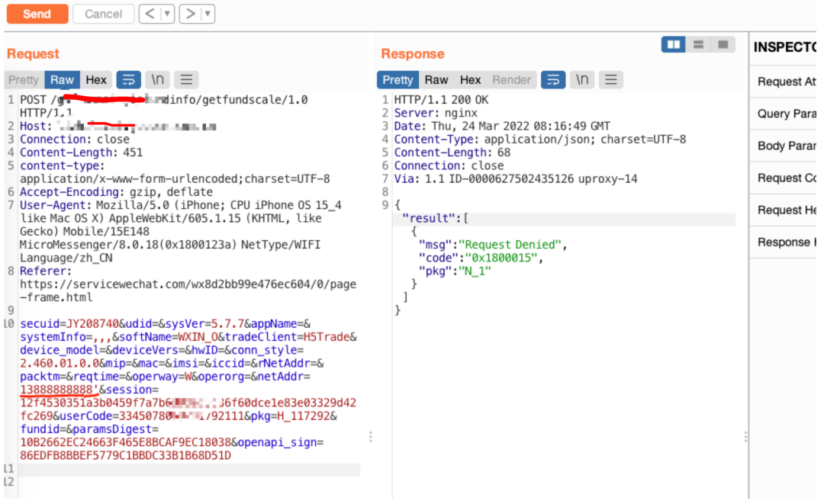Click the "N_1" pkg value
Image resolution: width=824 pixels, height=504 pixels.
(x=475, y=271)
